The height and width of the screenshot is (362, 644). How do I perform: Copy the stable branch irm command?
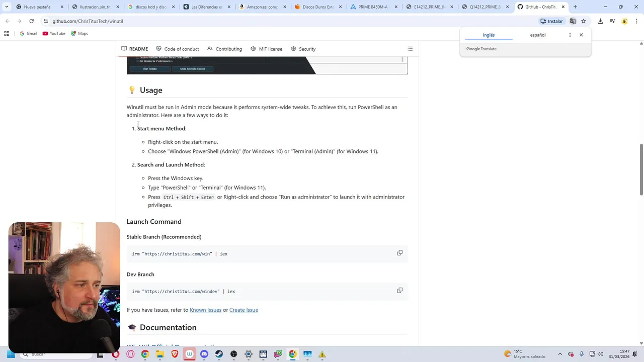pyautogui.click(x=399, y=253)
